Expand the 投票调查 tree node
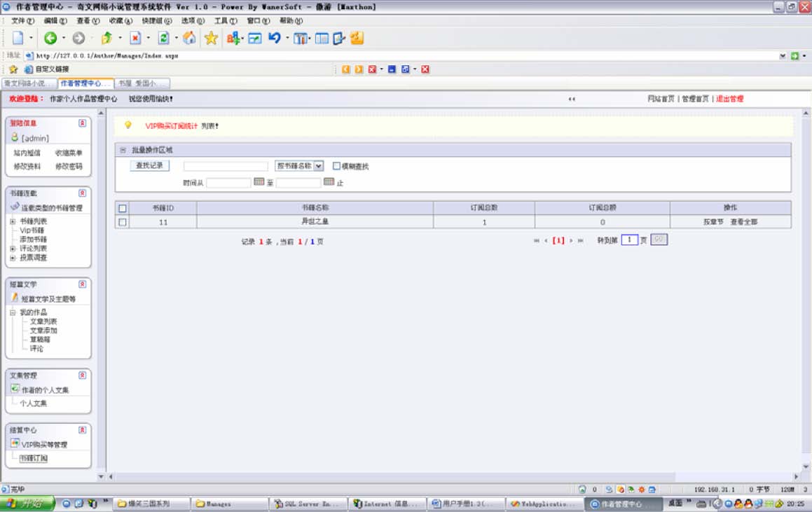 coord(13,258)
